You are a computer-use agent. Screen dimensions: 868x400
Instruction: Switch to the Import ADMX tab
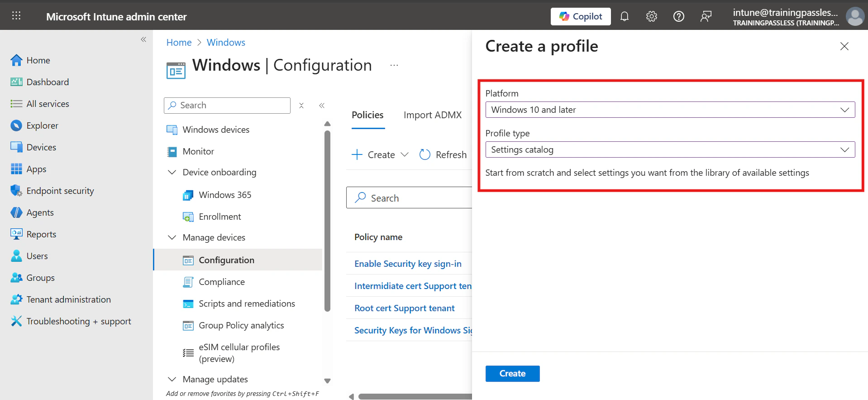433,115
